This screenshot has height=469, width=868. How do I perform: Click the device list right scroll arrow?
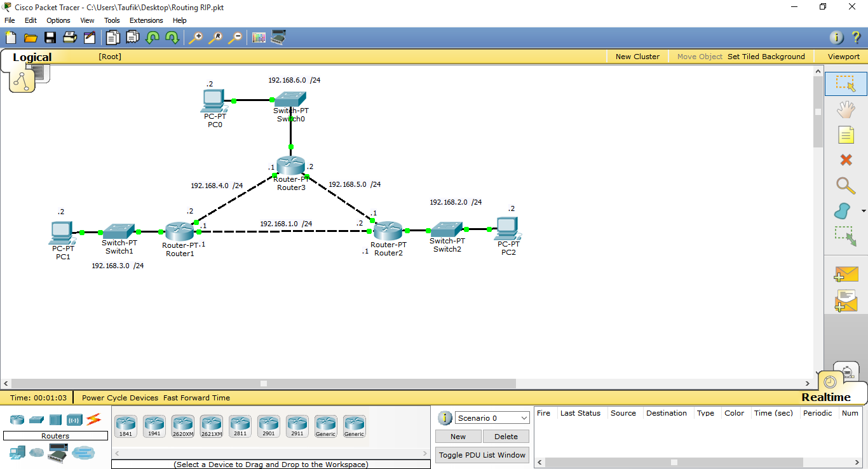pos(424,452)
